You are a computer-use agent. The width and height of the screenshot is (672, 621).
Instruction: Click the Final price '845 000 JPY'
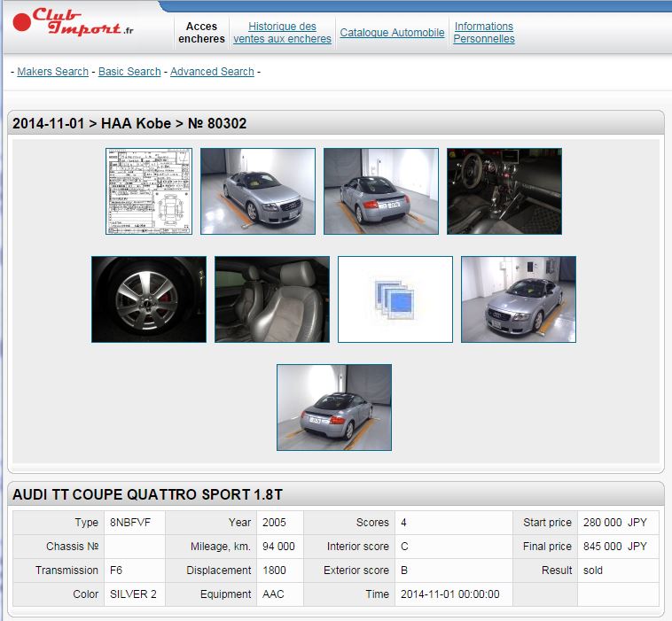click(x=615, y=547)
